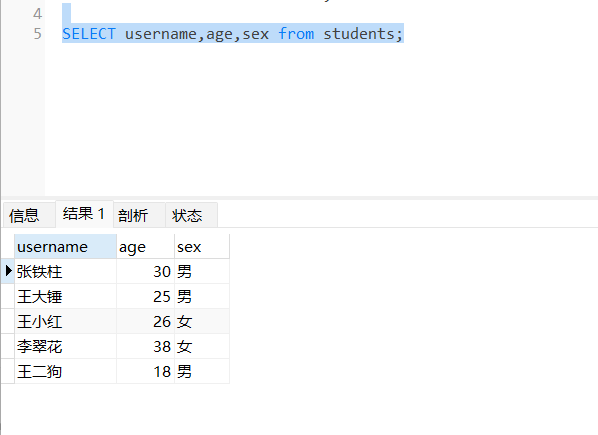Select the 李翠花 username cell
598x435 pixels.
click(65, 346)
